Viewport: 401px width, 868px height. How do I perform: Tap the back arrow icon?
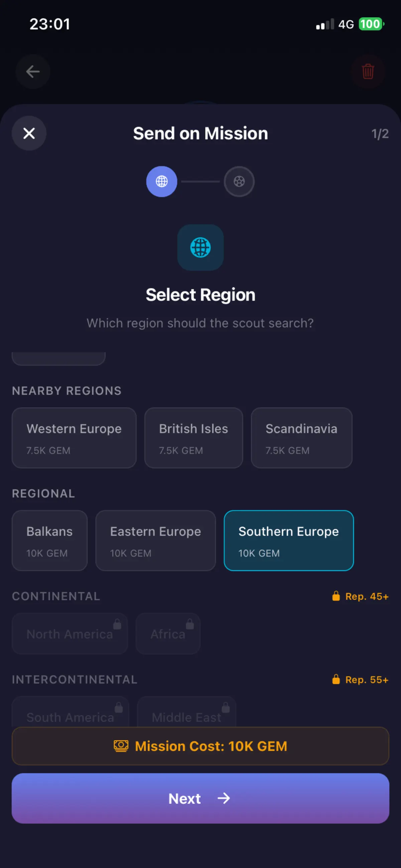pos(33,72)
